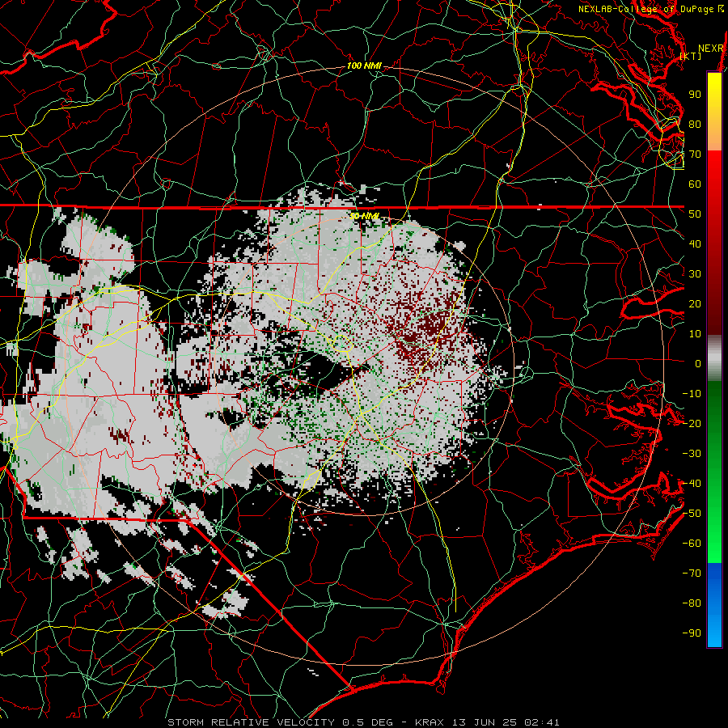Viewport: 728px width, 728px height.
Task: Click the -70 knot scale label
Action: click(692, 574)
